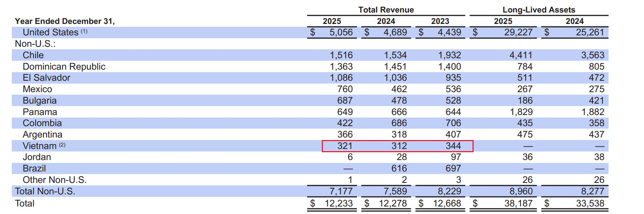The width and height of the screenshot is (644, 214).
Task: Click Chile's 2025 revenue cell 1,516
Action: tap(341, 55)
